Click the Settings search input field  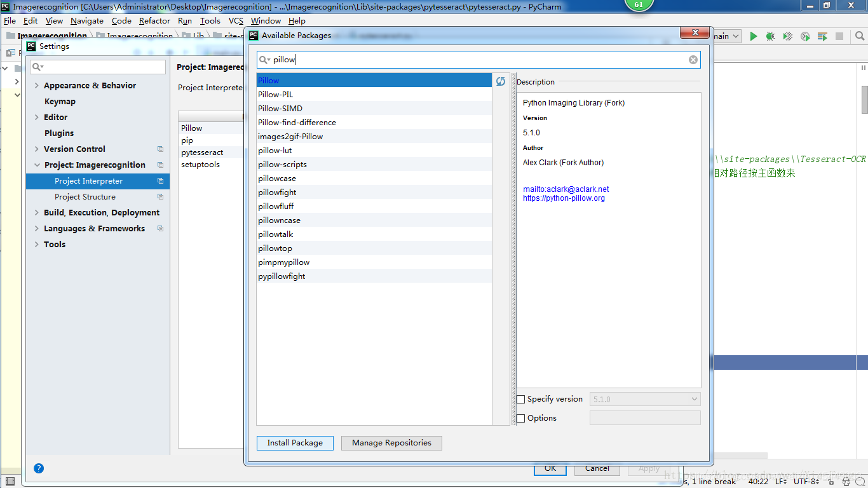(98, 67)
